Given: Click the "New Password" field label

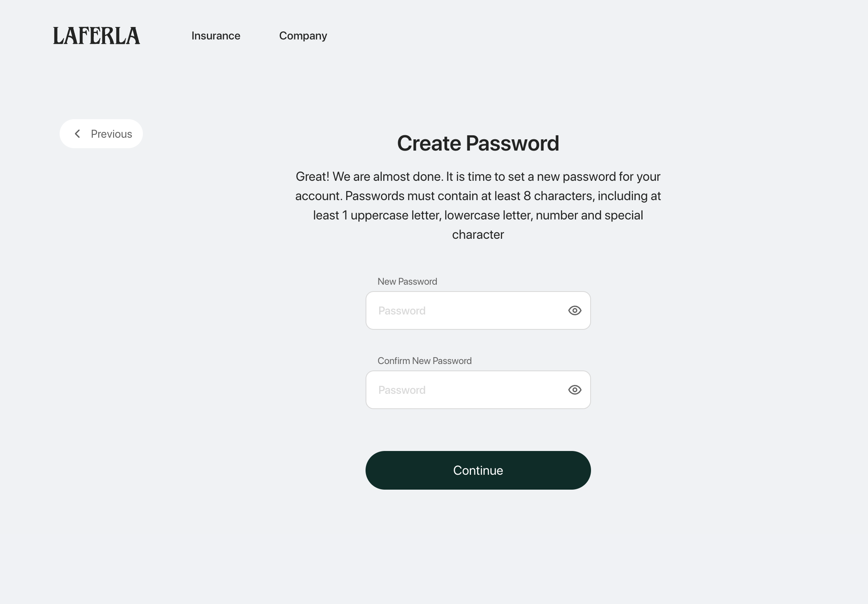Looking at the screenshot, I should tap(407, 281).
